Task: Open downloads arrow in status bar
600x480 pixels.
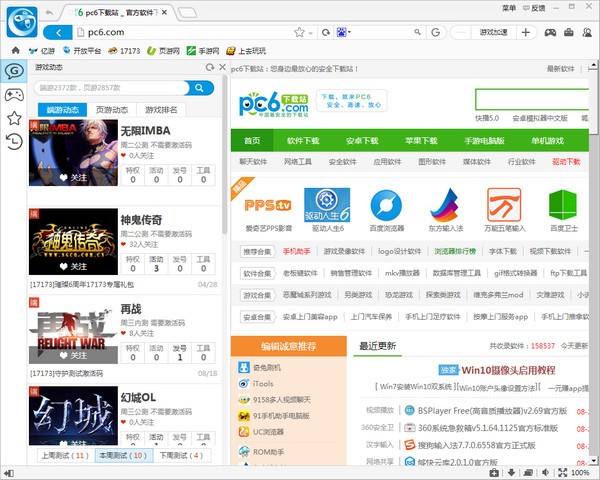Action: [x=511, y=473]
